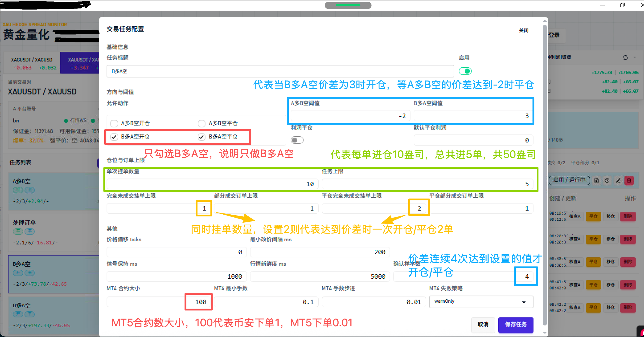This screenshot has width=644, height=337.
Task: Uncheck the B多A空开仓 checkbox
Action: pos(114,137)
